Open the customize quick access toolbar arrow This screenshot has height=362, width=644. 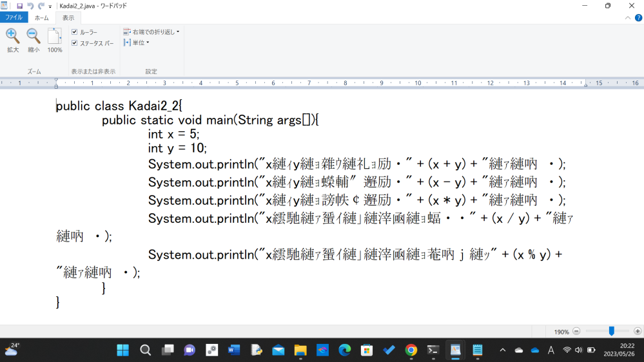tap(50, 6)
